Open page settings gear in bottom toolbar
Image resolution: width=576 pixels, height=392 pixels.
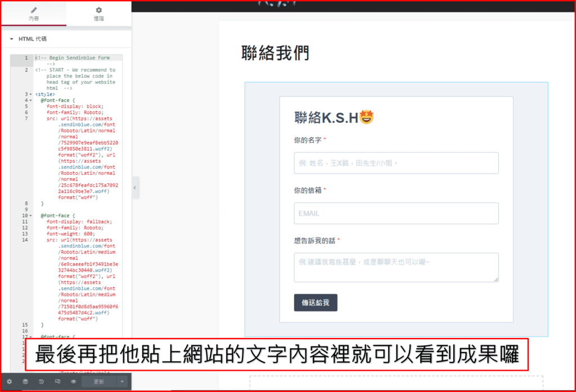pos(9,381)
